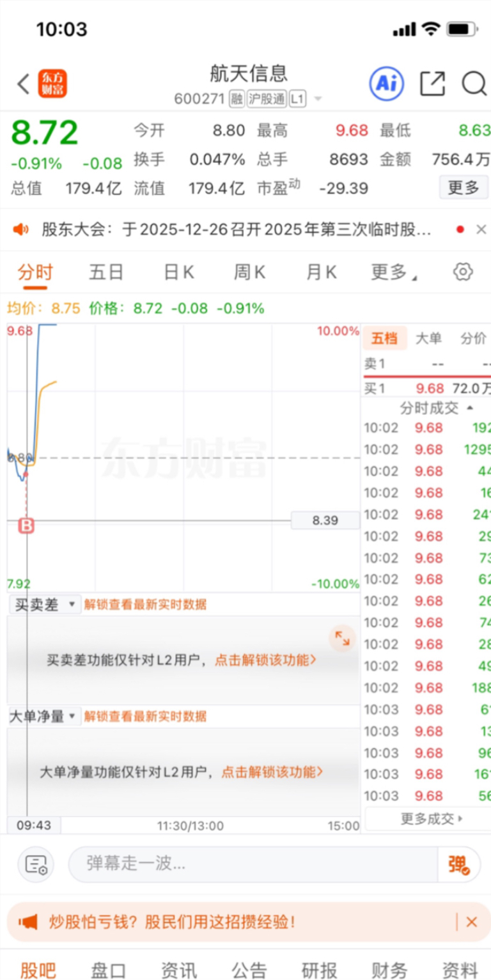Tap the 最高 9.68 value
The image size is (491, 980).
(352, 130)
